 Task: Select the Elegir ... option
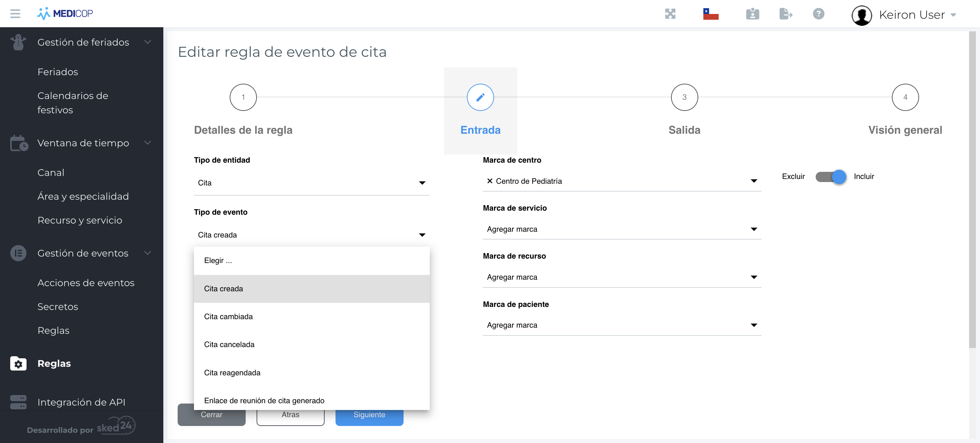point(312,261)
